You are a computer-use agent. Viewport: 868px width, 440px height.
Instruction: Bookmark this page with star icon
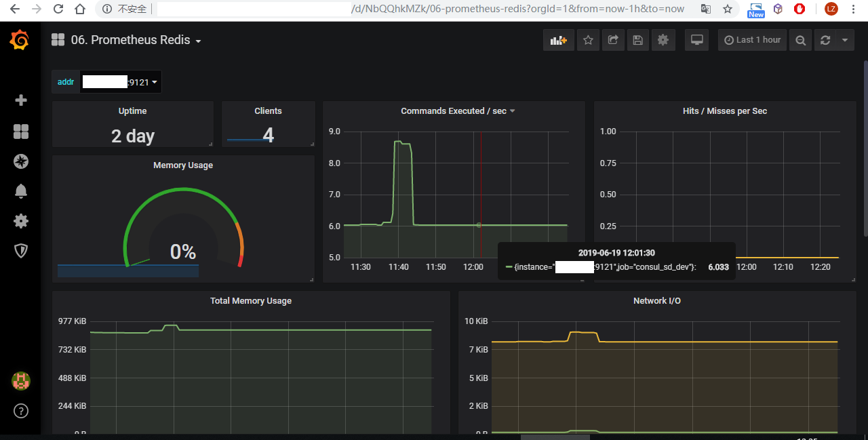click(728, 9)
